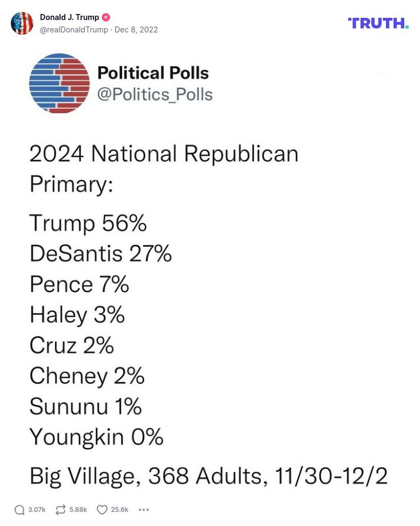Click the 5.88k ReTruths count
The height and width of the screenshot is (526, 420).
tap(78, 509)
